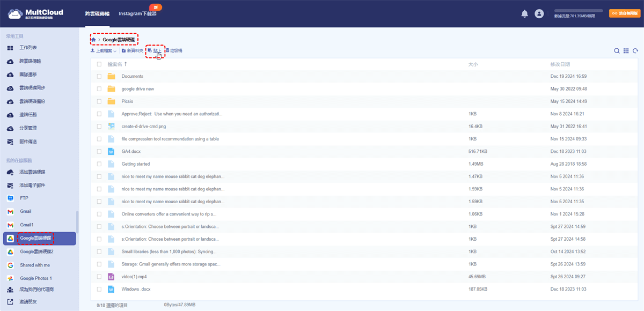The width and height of the screenshot is (644, 311).
Task: Check the Getting started checkbox
Action: coord(99,164)
